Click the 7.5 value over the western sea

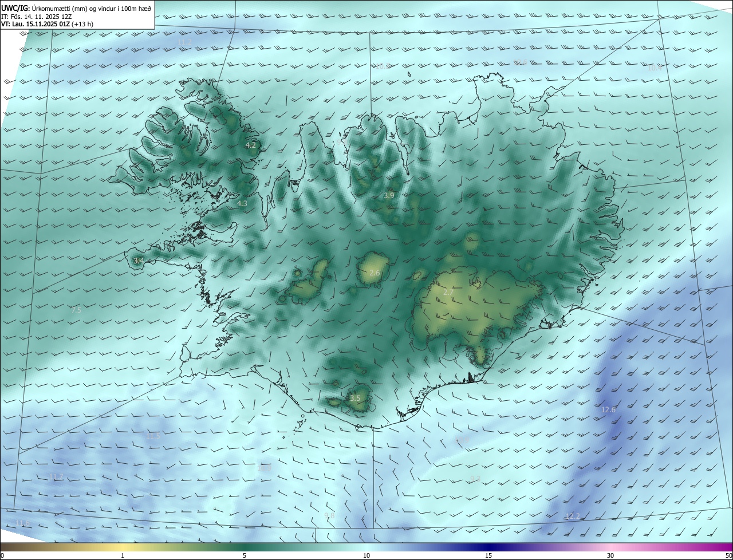pyautogui.click(x=76, y=310)
